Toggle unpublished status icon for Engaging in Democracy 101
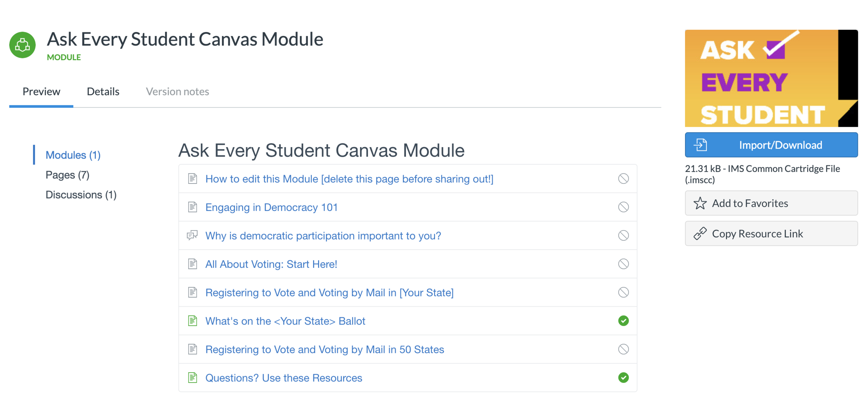 pyautogui.click(x=623, y=207)
